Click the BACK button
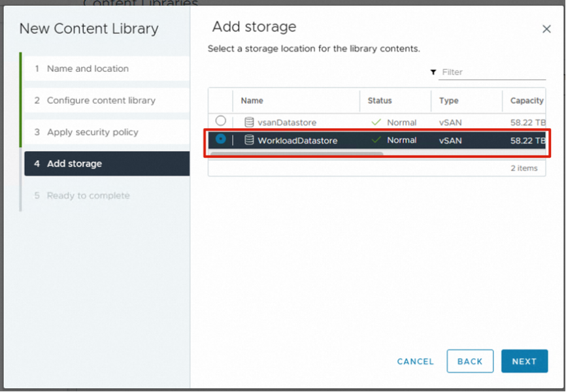The width and height of the screenshot is (566, 392). 470,361
